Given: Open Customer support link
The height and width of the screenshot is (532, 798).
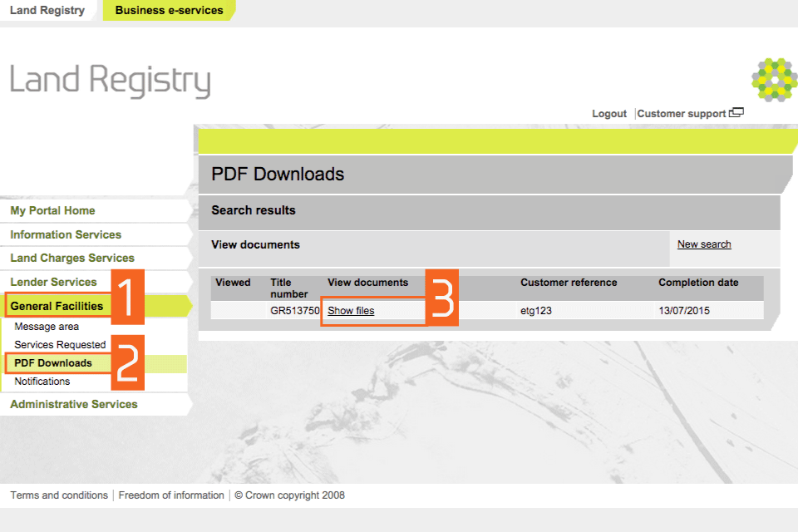Looking at the screenshot, I should [x=681, y=114].
